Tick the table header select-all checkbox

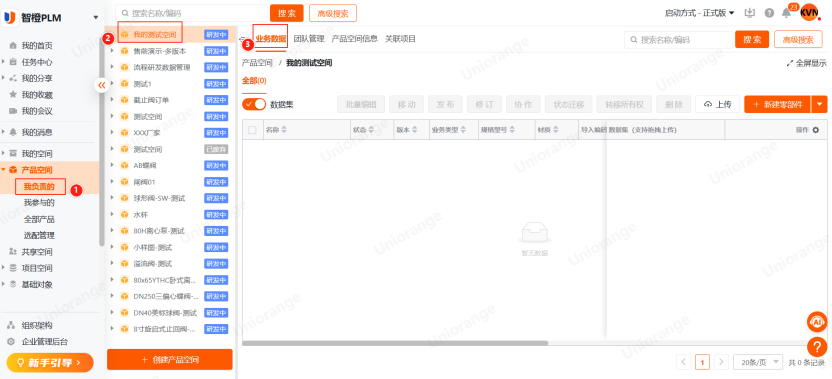click(x=252, y=130)
